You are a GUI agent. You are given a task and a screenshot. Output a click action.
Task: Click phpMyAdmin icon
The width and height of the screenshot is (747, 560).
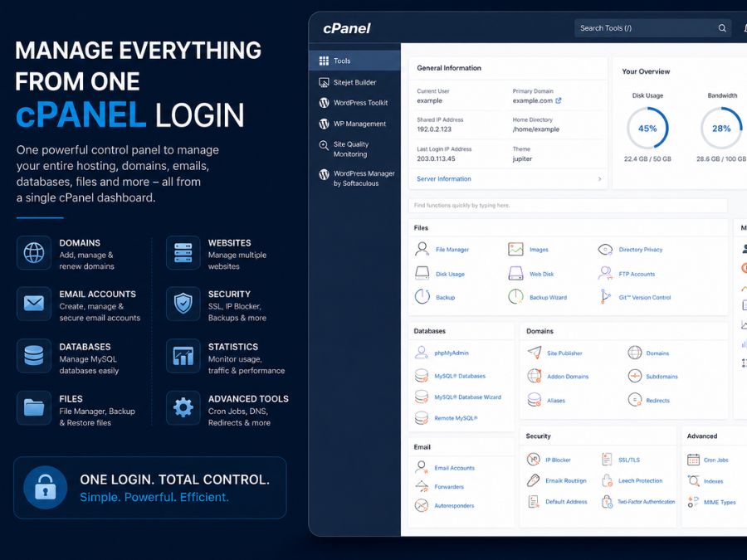[x=421, y=353]
